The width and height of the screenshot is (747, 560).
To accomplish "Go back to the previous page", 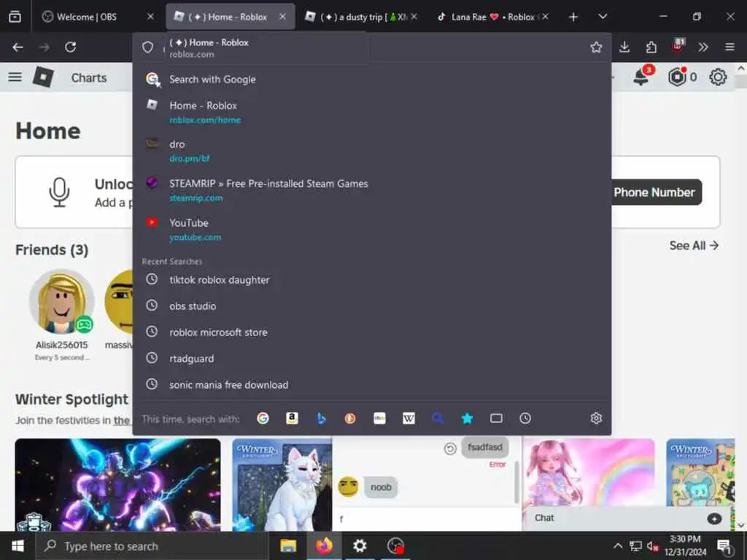I will [x=18, y=47].
